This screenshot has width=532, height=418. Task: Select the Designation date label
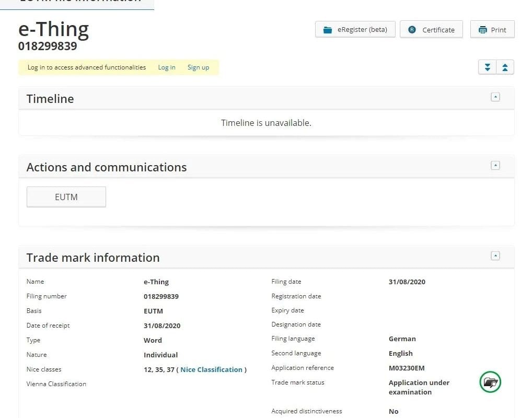(x=296, y=324)
